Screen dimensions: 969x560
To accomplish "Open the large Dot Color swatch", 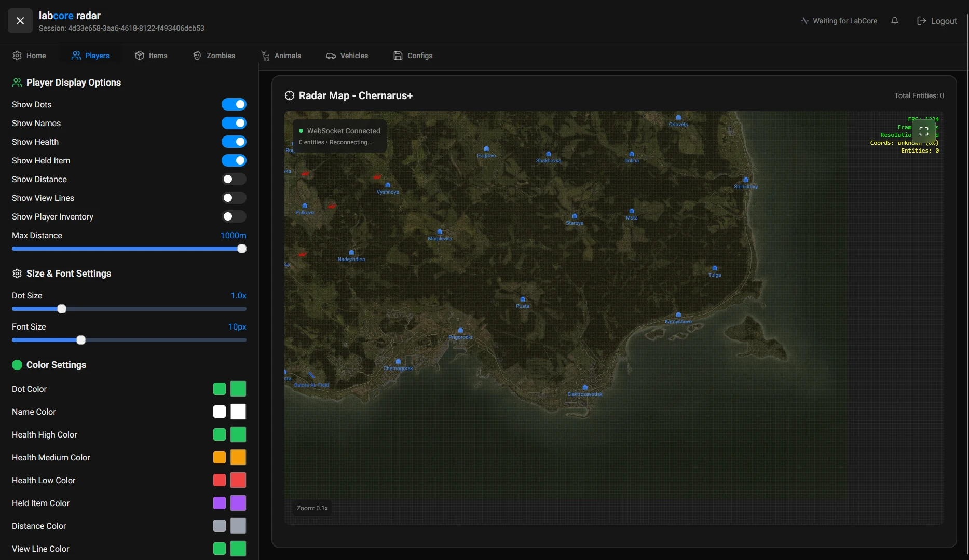I will point(238,389).
